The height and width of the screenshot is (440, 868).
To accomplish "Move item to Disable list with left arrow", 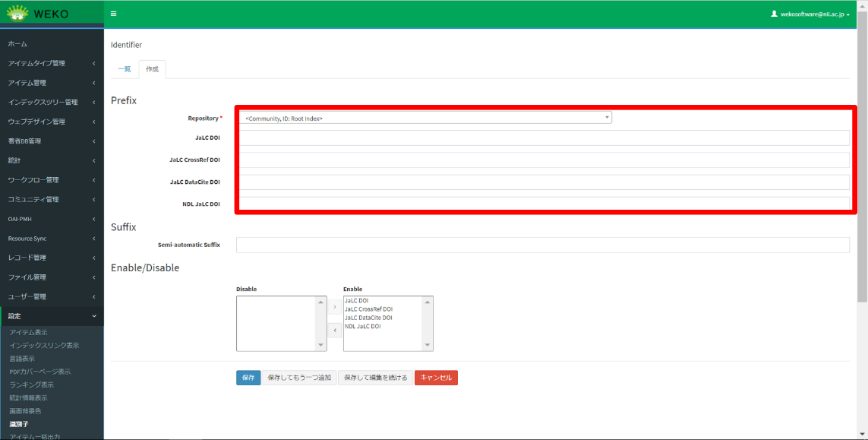I will pyautogui.click(x=335, y=331).
